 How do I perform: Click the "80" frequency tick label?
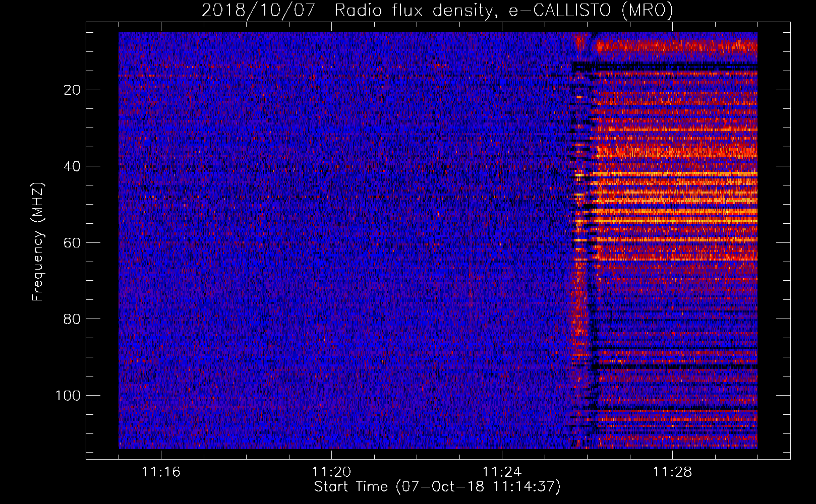point(72,319)
